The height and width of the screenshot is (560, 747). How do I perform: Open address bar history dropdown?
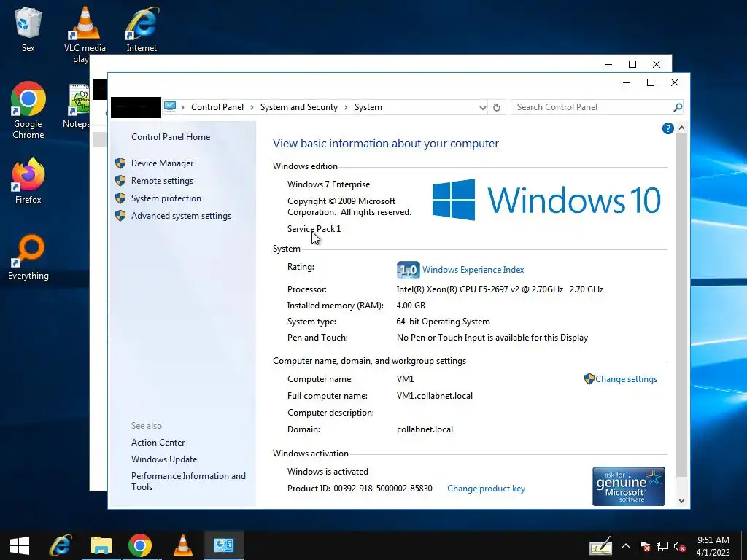tap(483, 108)
